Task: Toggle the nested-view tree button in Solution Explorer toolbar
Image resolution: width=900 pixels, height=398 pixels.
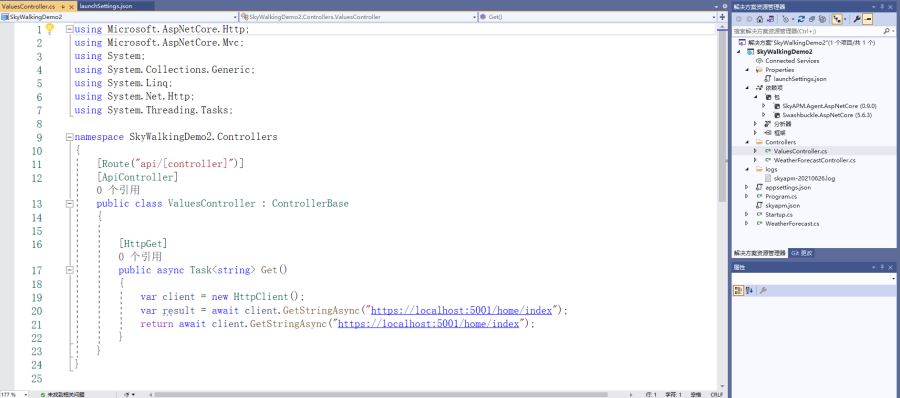Action: tap(836, 19)
